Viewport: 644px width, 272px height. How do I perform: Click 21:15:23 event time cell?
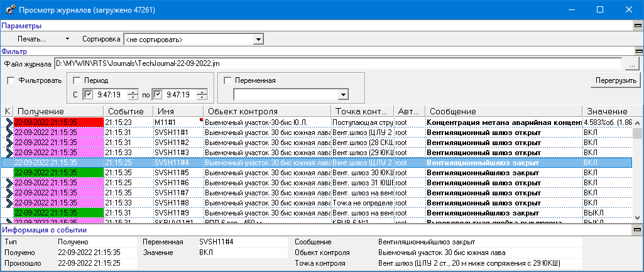pos(129,122)
